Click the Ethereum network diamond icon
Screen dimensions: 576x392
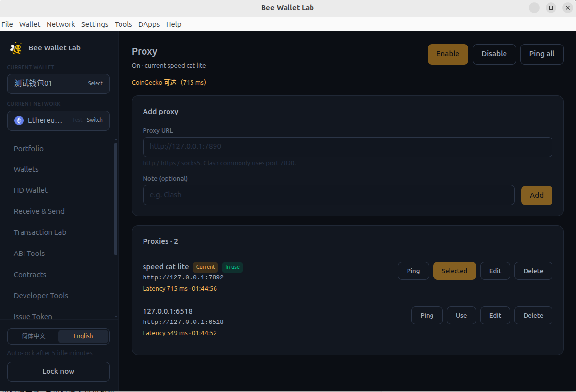click(19, 120)
